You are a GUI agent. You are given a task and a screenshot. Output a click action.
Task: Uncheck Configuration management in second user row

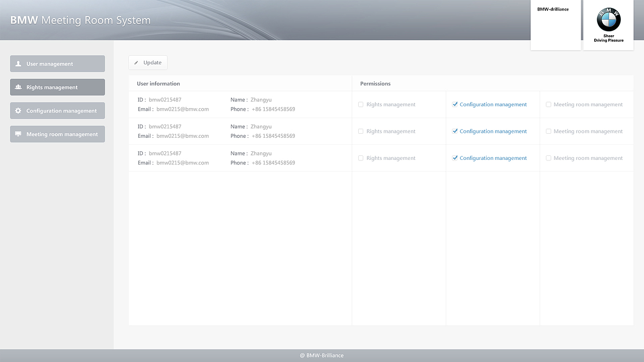click(x=455, y=131)
